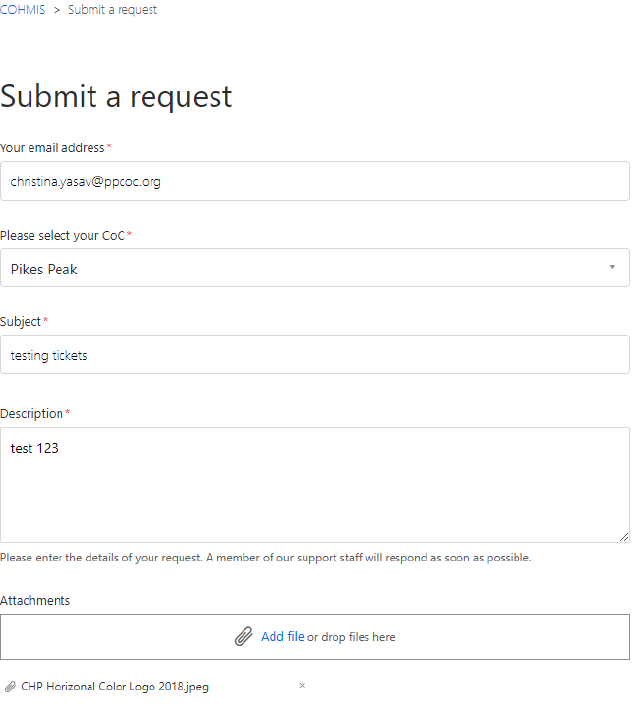Click the CoC selector's dropdown arrow

(x=611, y=267)
